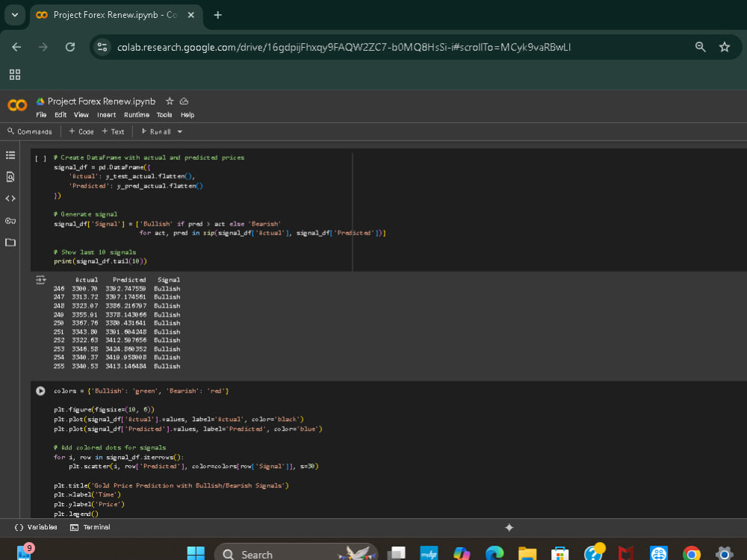Open the tab search chevron

(15, 15)
